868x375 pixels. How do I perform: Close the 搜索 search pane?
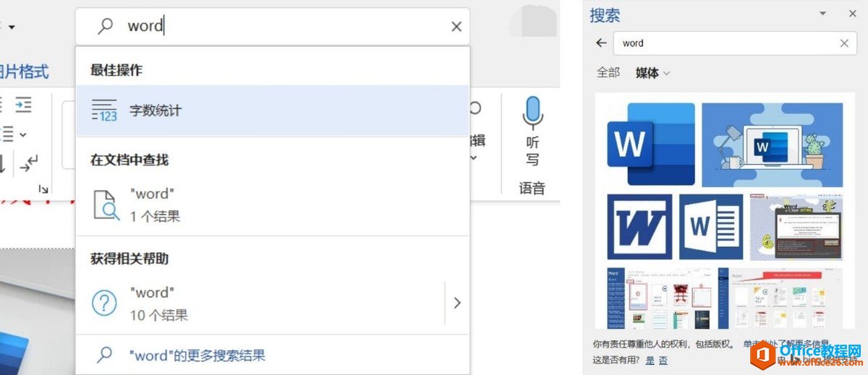852,14
